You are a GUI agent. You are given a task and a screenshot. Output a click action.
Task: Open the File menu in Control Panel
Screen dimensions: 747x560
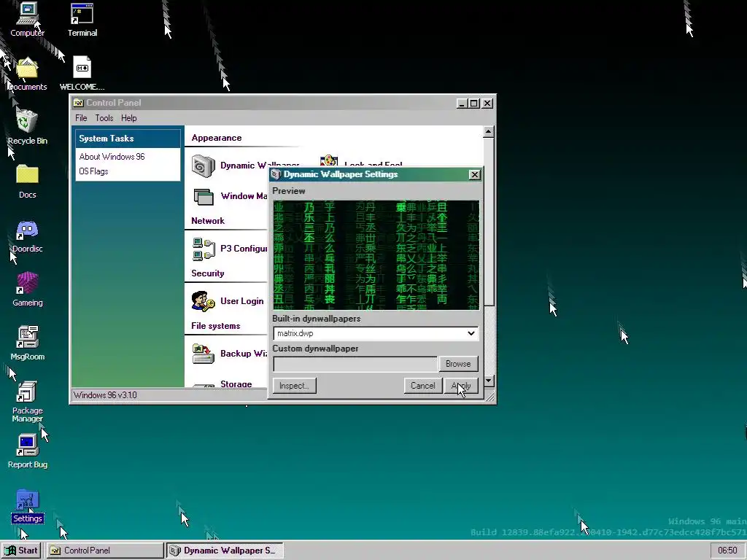tap(81, 118)
